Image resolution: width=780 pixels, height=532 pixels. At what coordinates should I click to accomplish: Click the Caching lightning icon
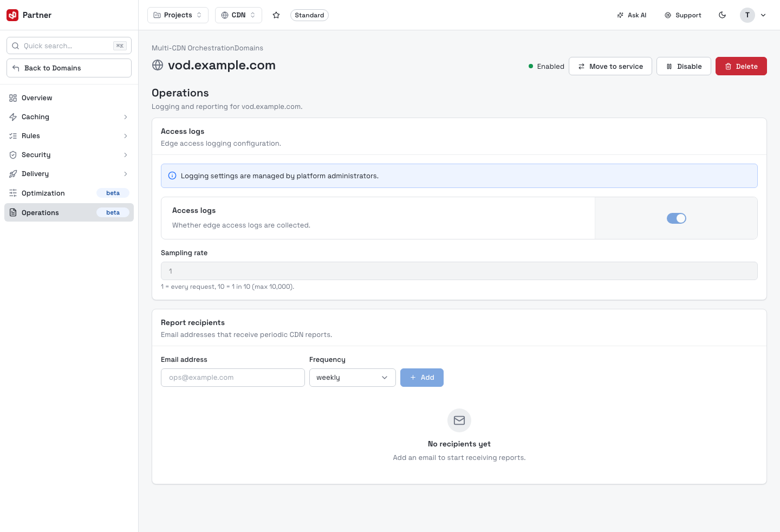(13, 117)
